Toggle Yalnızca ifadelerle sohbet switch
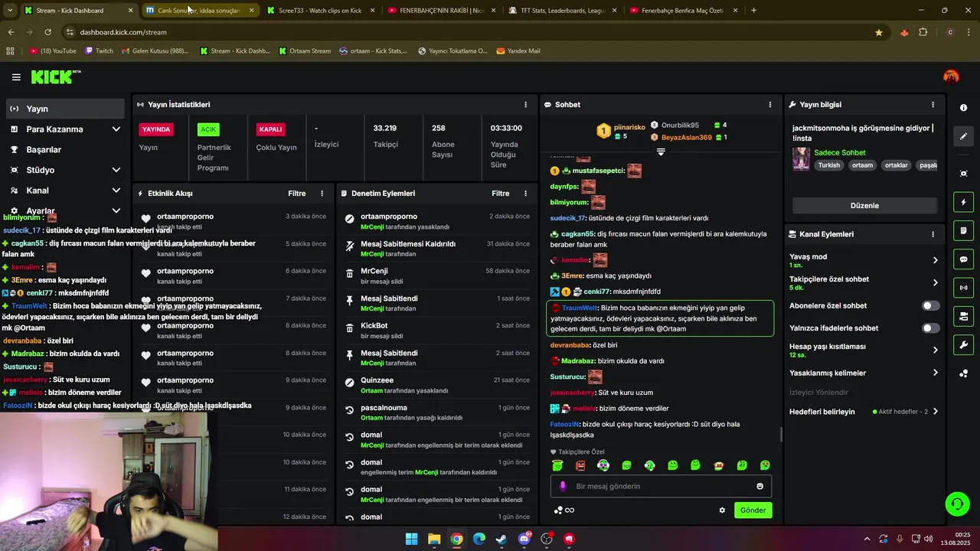This screenshot has width=980, height=551. (x=930, y=328)
